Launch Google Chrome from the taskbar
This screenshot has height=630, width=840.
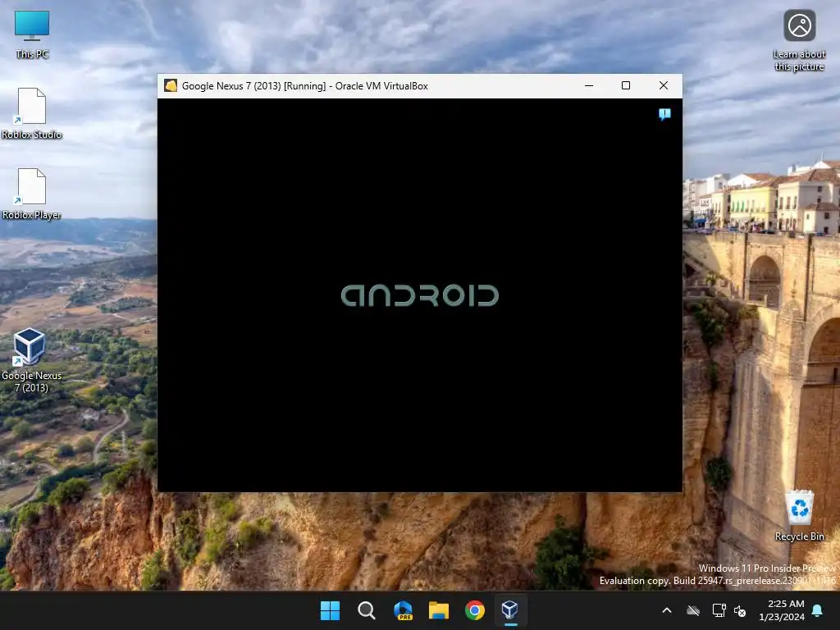(475, 610)
